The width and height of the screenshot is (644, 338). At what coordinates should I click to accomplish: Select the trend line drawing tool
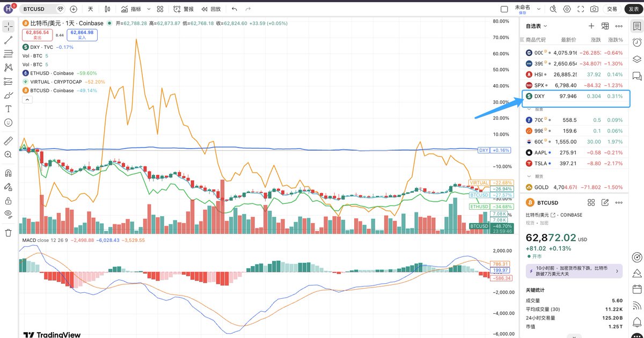click(x=8, y=40)
